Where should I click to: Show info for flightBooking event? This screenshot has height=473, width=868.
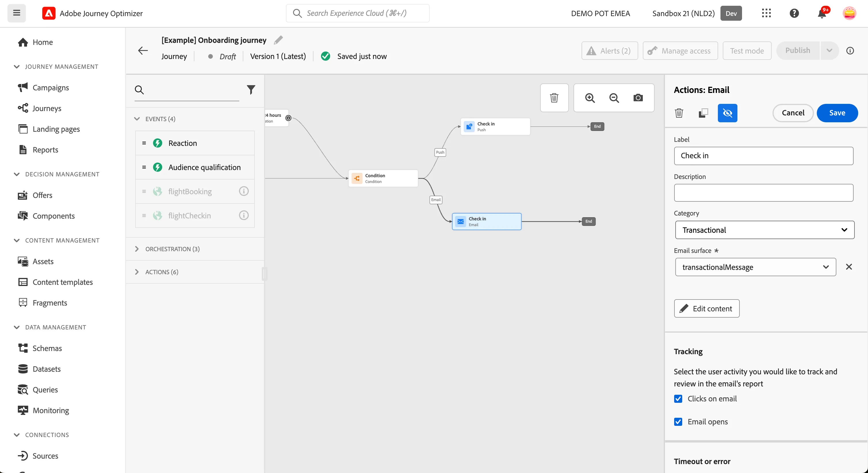pyautogui.click(x=244, y=191)
